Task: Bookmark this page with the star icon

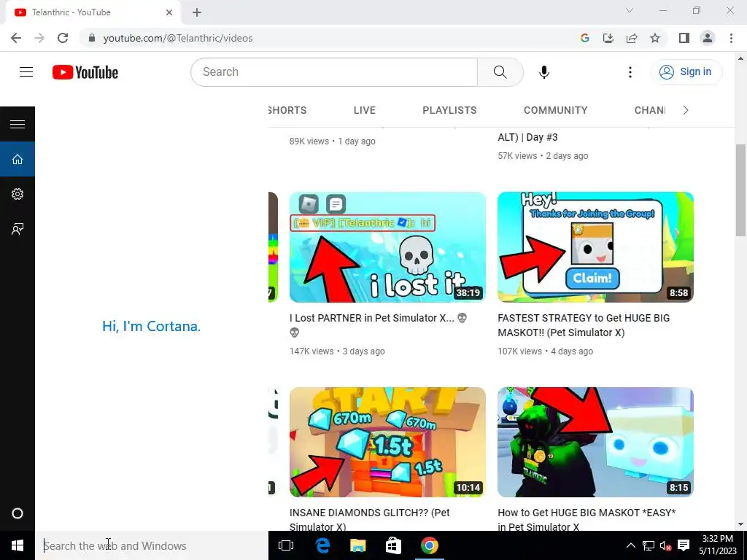Action: [655, 38]
